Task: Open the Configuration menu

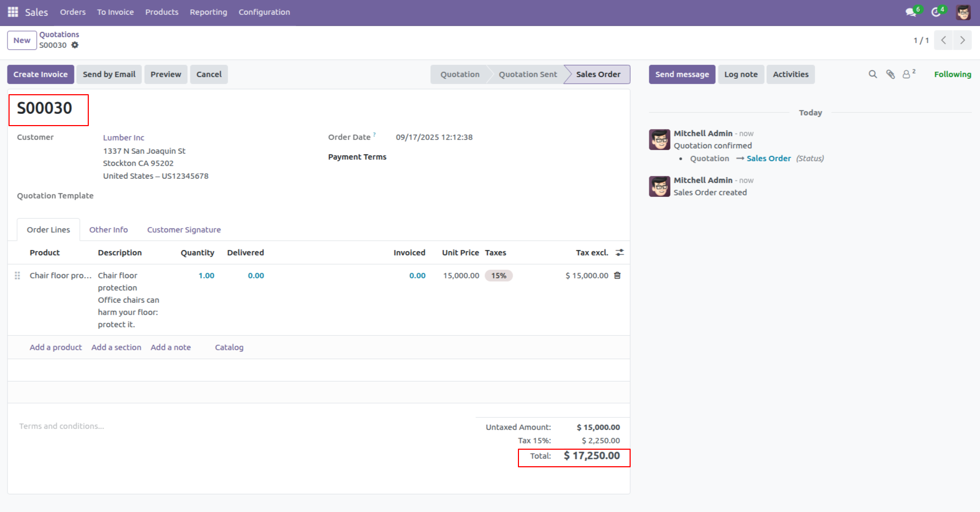Action: point(264,12)
